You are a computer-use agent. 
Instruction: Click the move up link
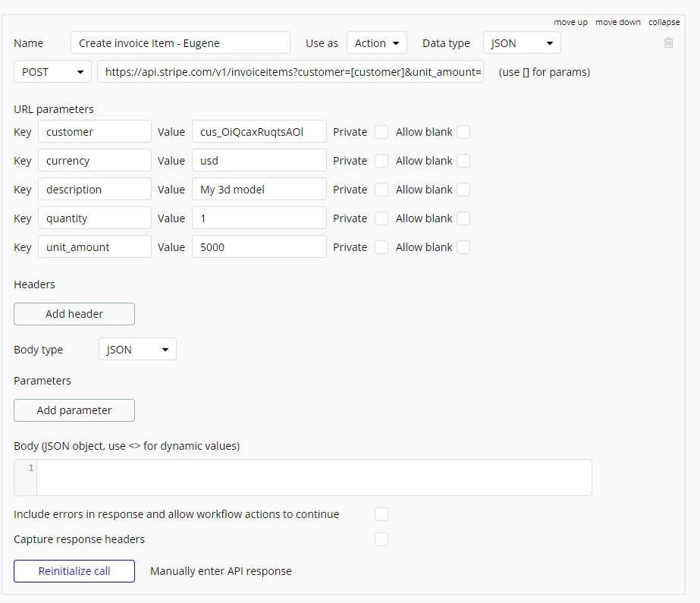coord(570,22)
